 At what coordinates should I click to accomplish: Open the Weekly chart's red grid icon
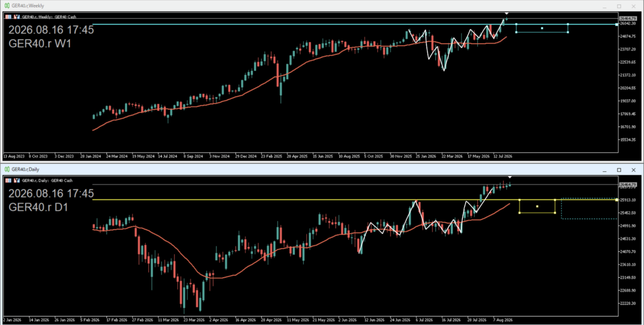(8, 17)
